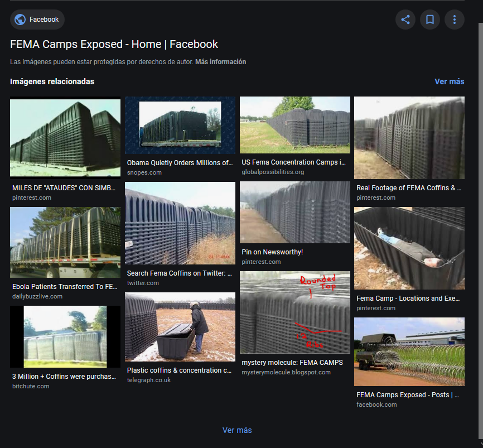
Task: Open the snopes.com Obama Quietly Orders thumbnail
Action: [x=180, y=125]
